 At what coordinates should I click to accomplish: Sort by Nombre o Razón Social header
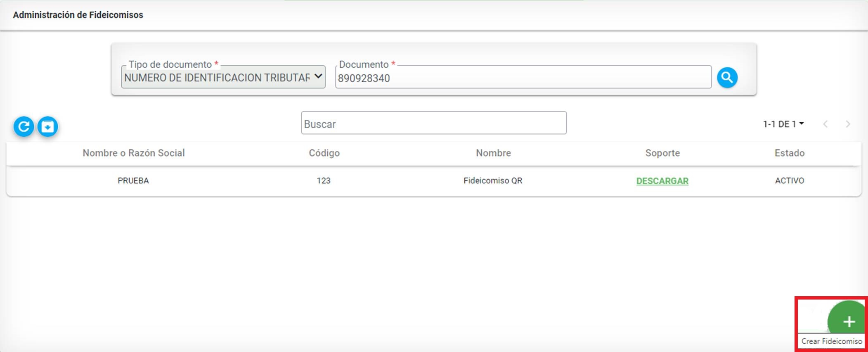[133, 153]
